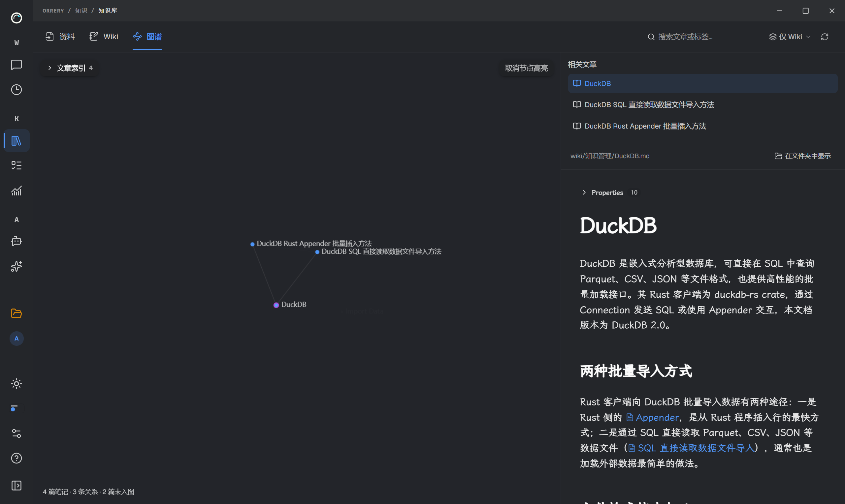Switch to the 资料 tab

pyautogui.click(x=60, y=37)
